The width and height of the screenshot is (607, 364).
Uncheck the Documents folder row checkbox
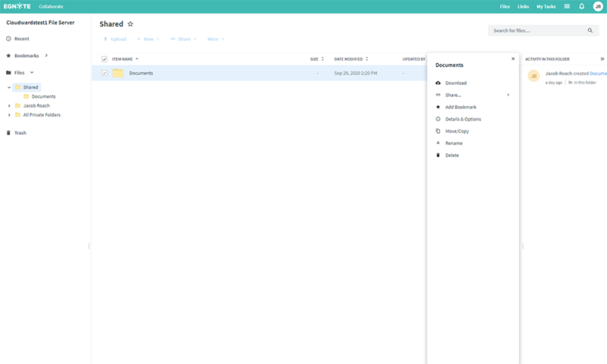[105, 74]
